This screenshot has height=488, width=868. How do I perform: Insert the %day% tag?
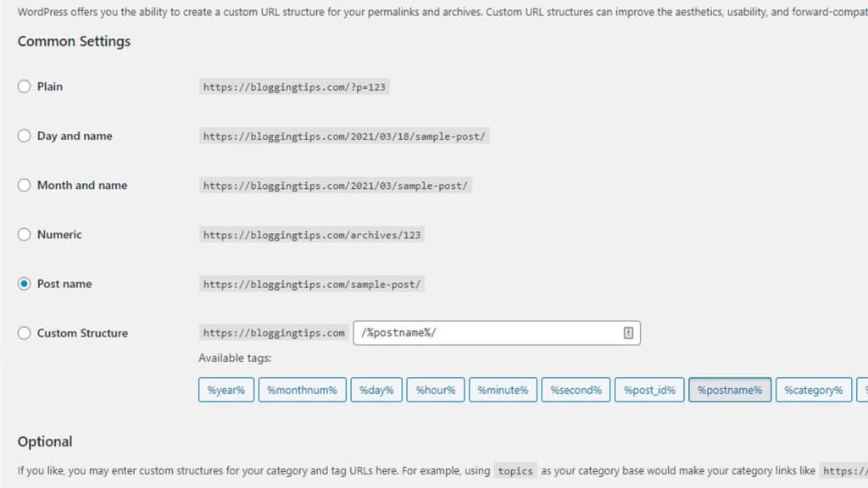(376, 390)
